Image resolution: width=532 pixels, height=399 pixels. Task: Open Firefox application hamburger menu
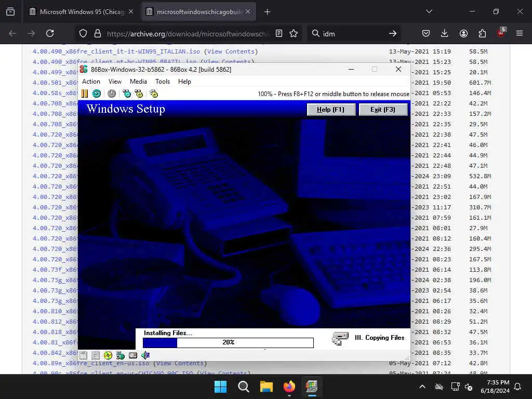pyautogui.click(x=520, y=33)
